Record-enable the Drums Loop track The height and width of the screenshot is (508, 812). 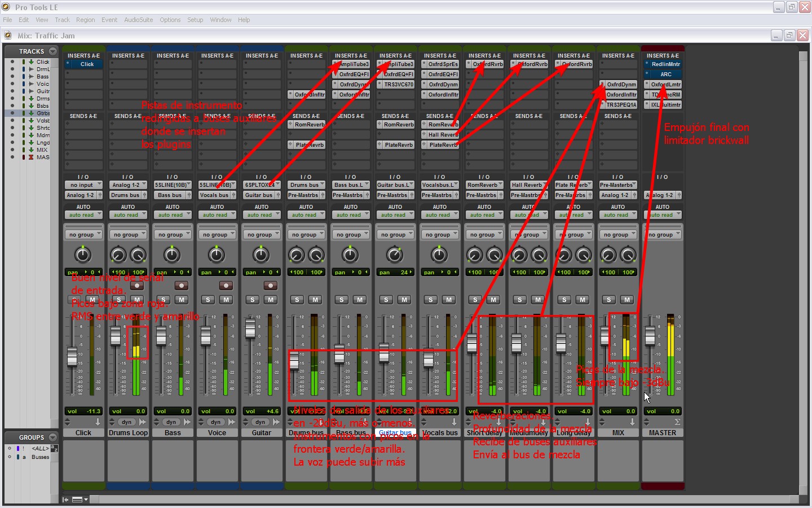137,286
